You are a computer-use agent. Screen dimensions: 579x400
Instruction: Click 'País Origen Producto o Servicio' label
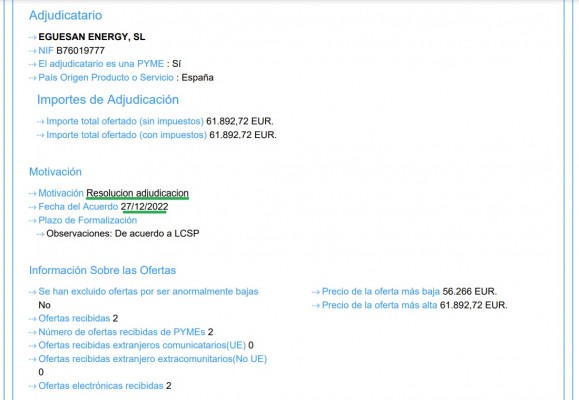point(106,78)
